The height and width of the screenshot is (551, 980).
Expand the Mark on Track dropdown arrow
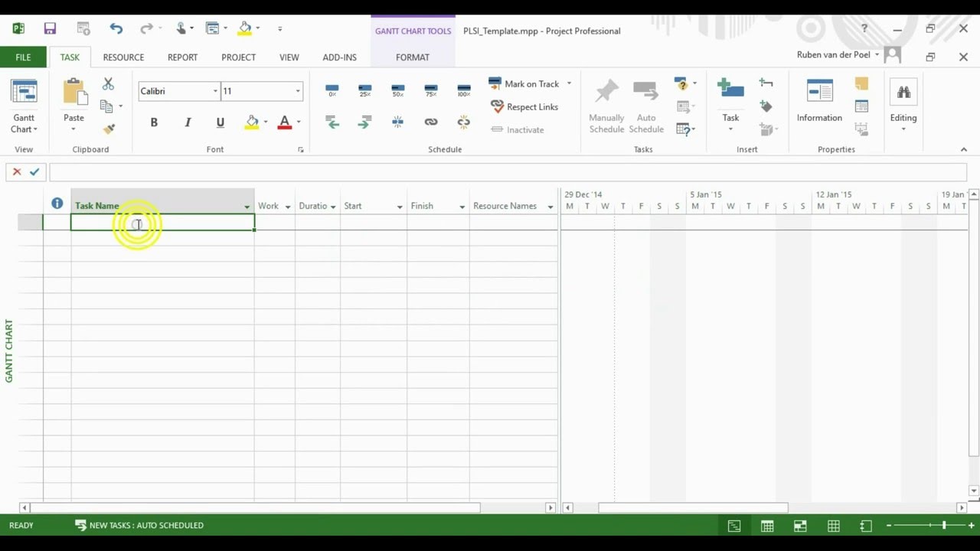pos(569,84)
